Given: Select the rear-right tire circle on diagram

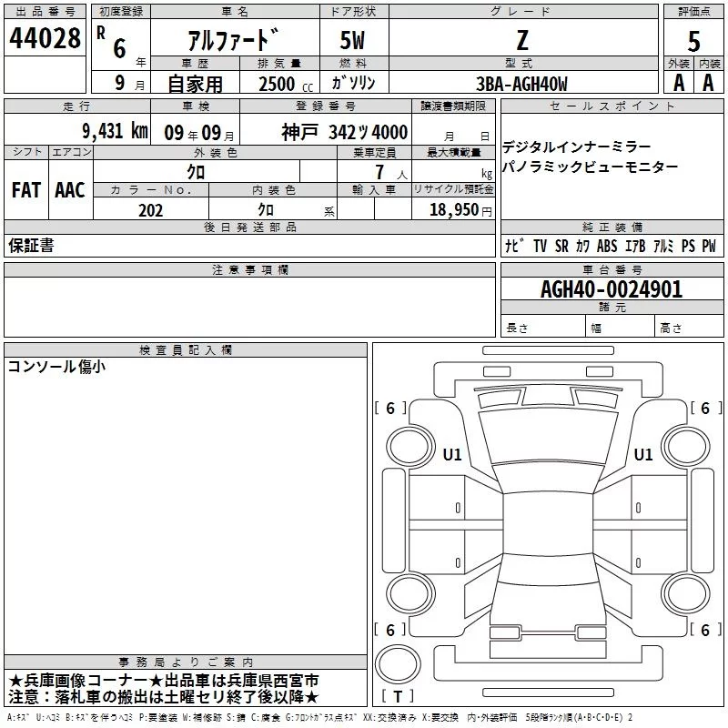Looking at the screenshot, I should tap(686, 594).
